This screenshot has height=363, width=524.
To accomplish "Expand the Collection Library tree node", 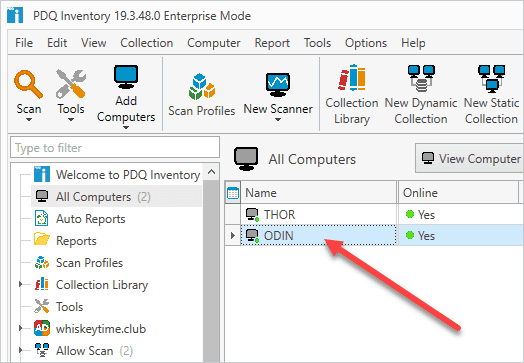I will pyautogui.click(x=20, y=284).
